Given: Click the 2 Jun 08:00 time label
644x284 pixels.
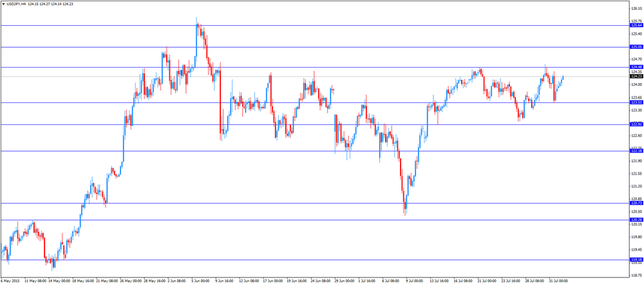Looking at the screenshot, I should click(x=177, y=281).
